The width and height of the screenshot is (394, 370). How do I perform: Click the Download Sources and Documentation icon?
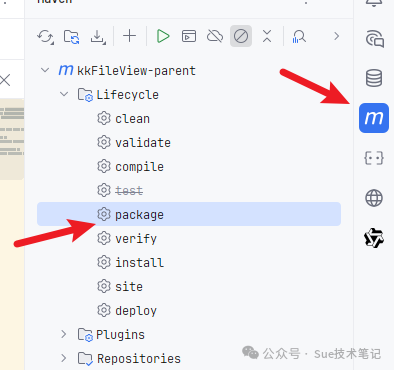click(98, 36)
